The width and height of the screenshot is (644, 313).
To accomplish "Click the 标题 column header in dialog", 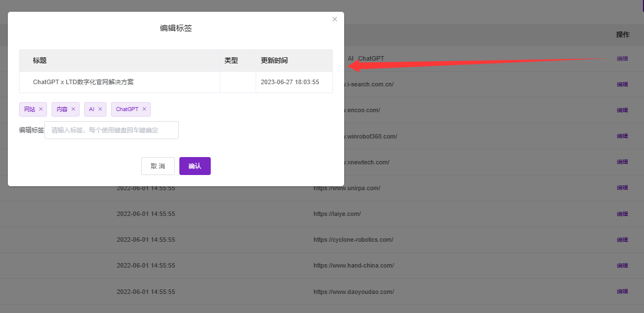I will point(40,61).
